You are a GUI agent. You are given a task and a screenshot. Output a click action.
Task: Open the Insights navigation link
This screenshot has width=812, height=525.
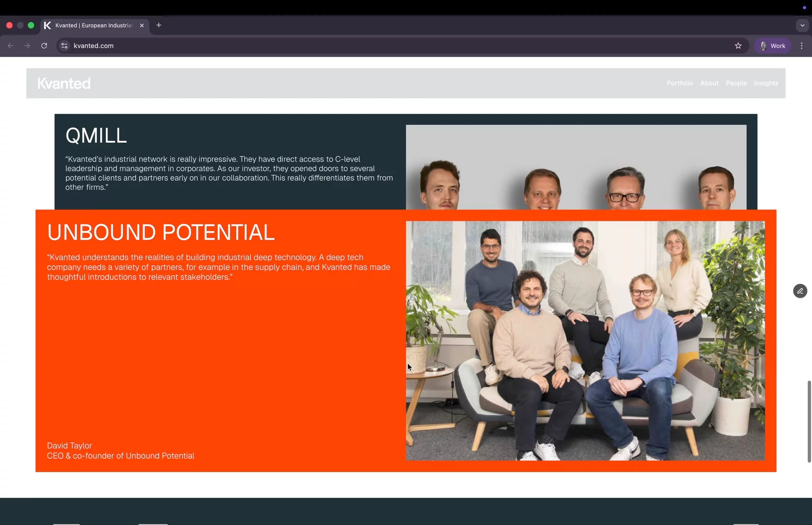[766, 83]
